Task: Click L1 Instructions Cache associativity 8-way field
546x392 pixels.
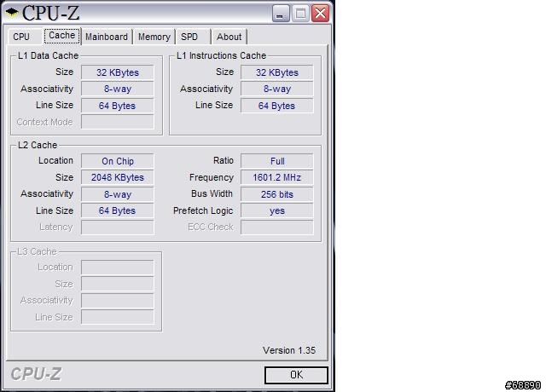Action: pyautogui.click(x=276, y=89)
